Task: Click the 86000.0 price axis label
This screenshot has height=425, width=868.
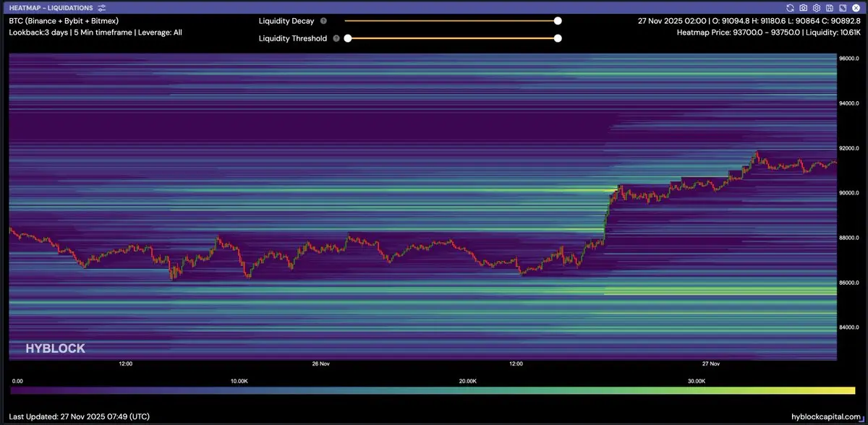Action: (x=848, y=283)
